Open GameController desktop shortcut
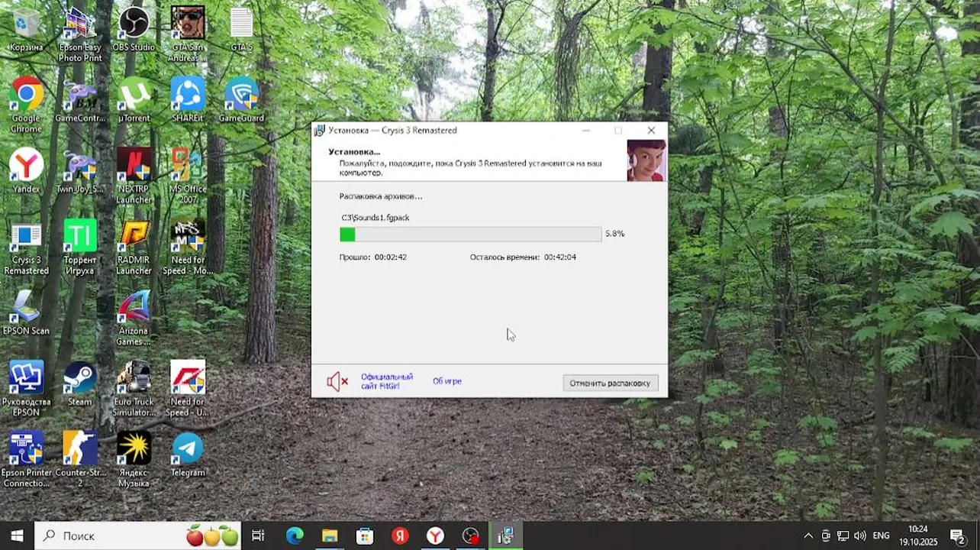Image resolution: width=980 pixels, height=550 pixels. click(80, 100)
